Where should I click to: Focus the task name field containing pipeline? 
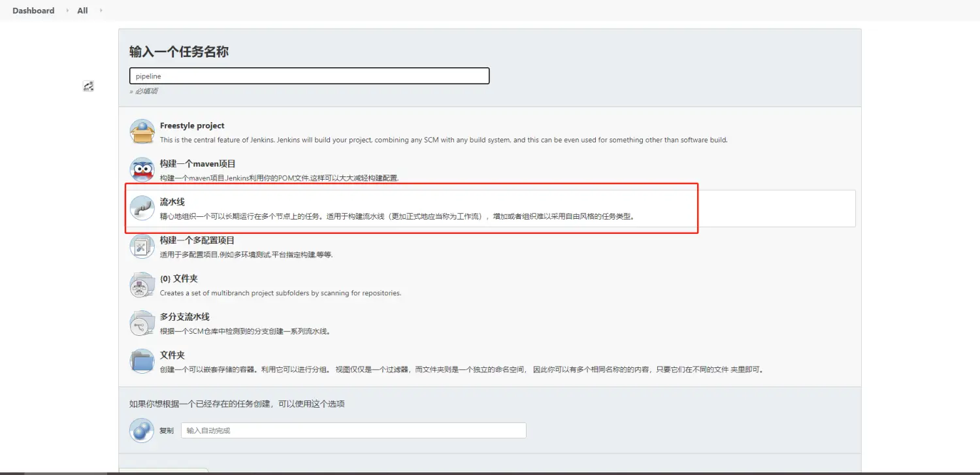(x=309, y=76)
